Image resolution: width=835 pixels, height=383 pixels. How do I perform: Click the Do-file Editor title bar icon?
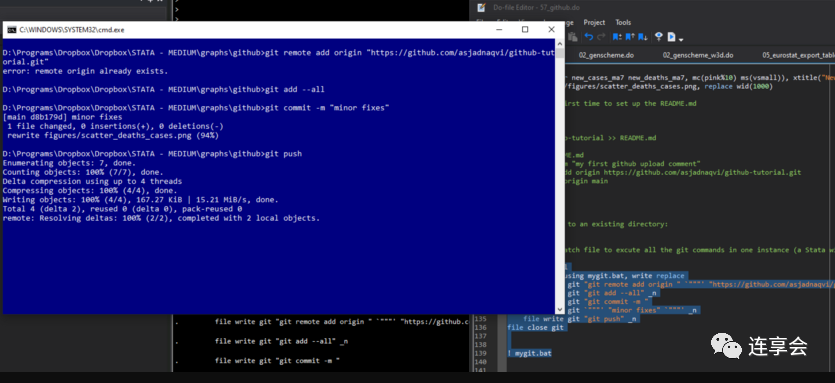pyautogui.click(x=481, y=7)
